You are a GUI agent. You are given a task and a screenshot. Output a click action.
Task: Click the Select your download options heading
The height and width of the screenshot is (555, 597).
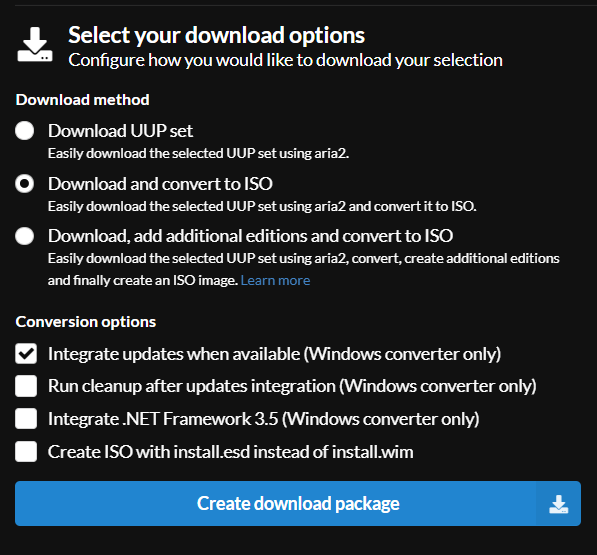pyautogui.click(x=217, y=35)
